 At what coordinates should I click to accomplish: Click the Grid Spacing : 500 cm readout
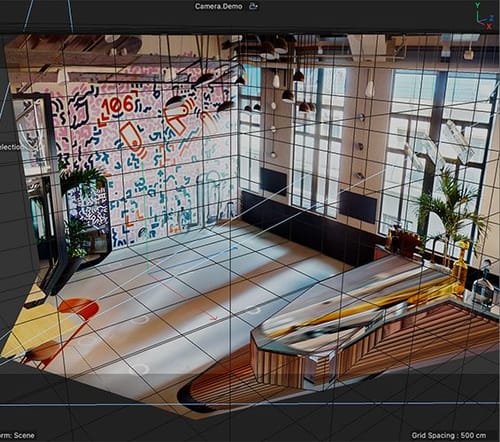pos(448,435)
